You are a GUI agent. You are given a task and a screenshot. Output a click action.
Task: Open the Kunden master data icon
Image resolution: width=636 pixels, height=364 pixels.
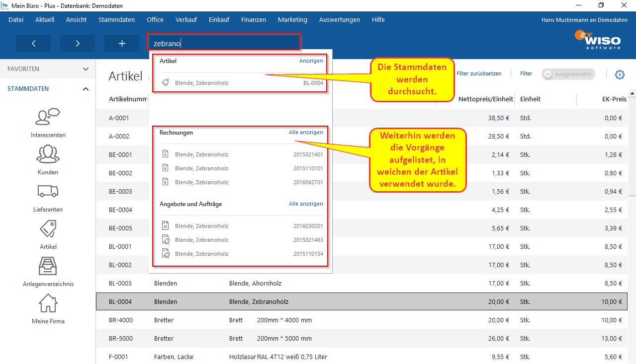pyautogui.click(x=48, y=154)
